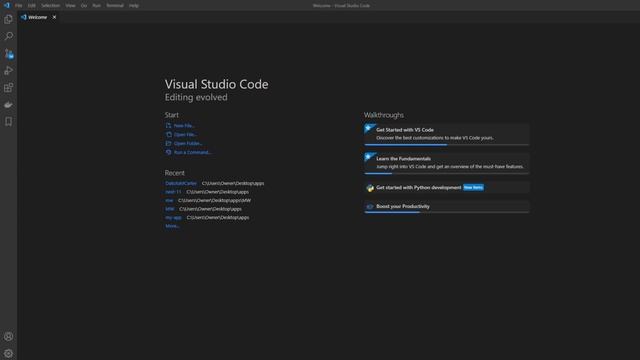
Task: Click the New Items badge
Action: [473, 187]
